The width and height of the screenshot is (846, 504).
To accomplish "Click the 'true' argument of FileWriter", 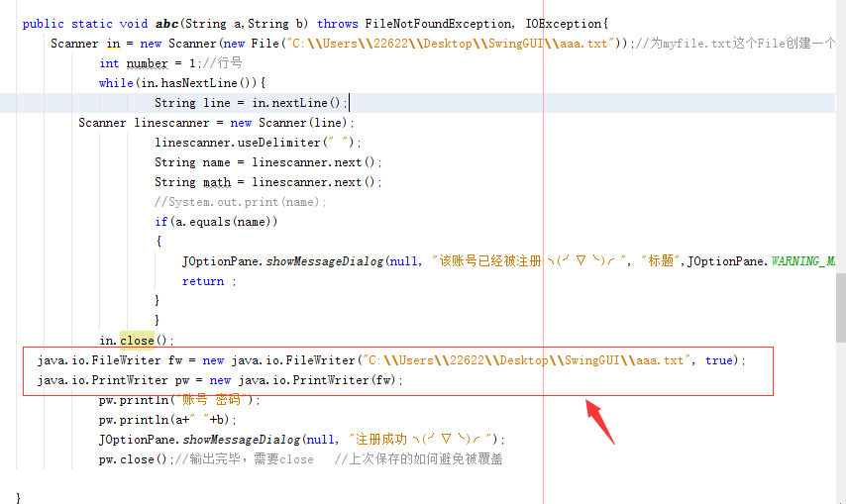I will (x=719, y=360).
